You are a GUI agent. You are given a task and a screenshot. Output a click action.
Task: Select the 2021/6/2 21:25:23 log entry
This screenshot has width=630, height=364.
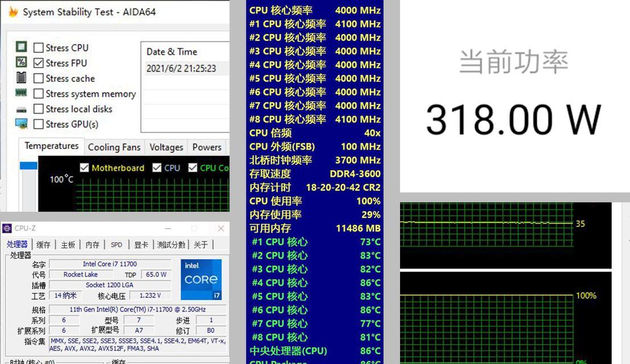185,68
